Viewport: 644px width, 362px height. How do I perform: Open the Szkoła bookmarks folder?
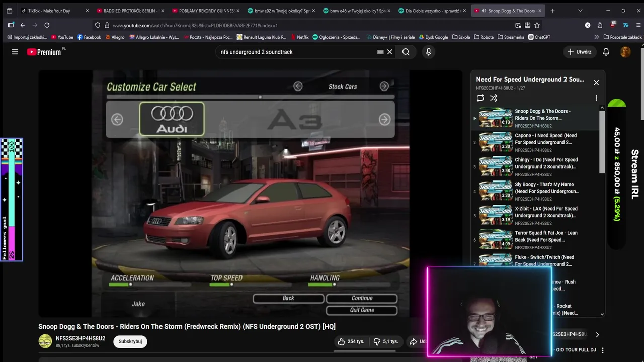coord(461,37)
